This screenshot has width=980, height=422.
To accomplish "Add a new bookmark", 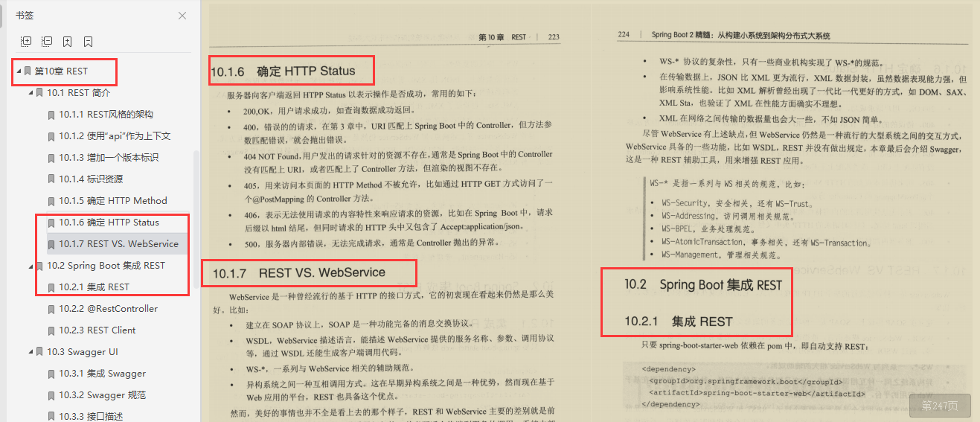I will (x=68, y=42).
